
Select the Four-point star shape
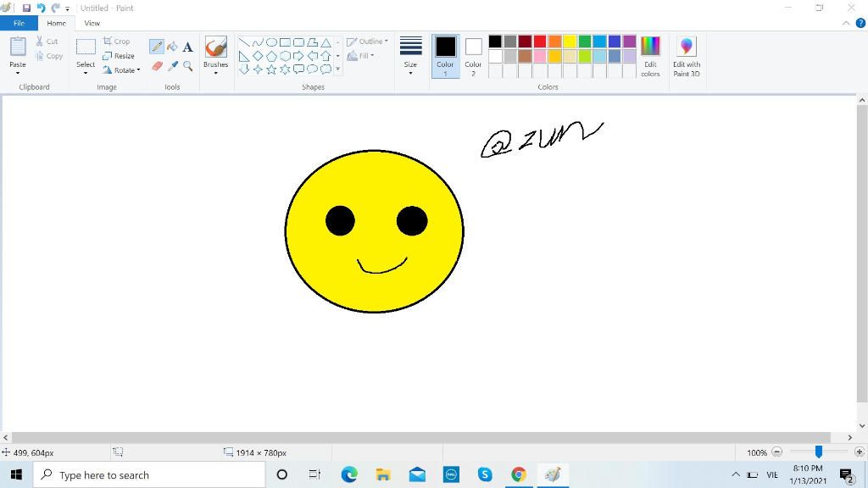click(x=258, y=69)
